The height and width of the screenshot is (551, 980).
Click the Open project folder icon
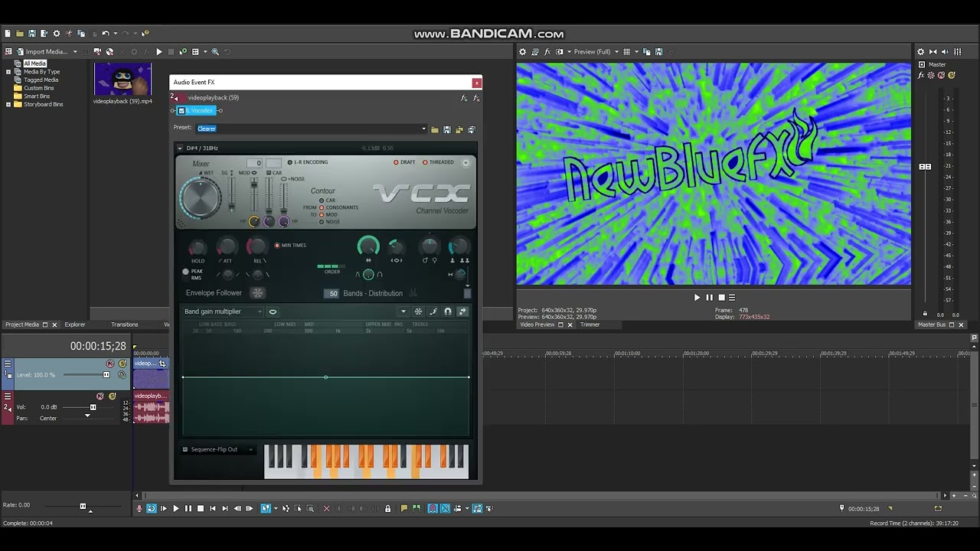pos(20,34)
